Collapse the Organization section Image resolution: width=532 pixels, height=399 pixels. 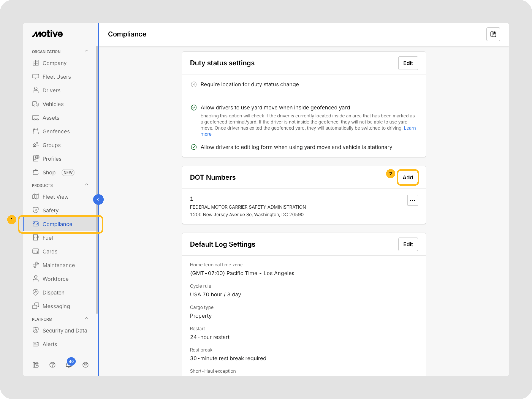tap(87, 51)
